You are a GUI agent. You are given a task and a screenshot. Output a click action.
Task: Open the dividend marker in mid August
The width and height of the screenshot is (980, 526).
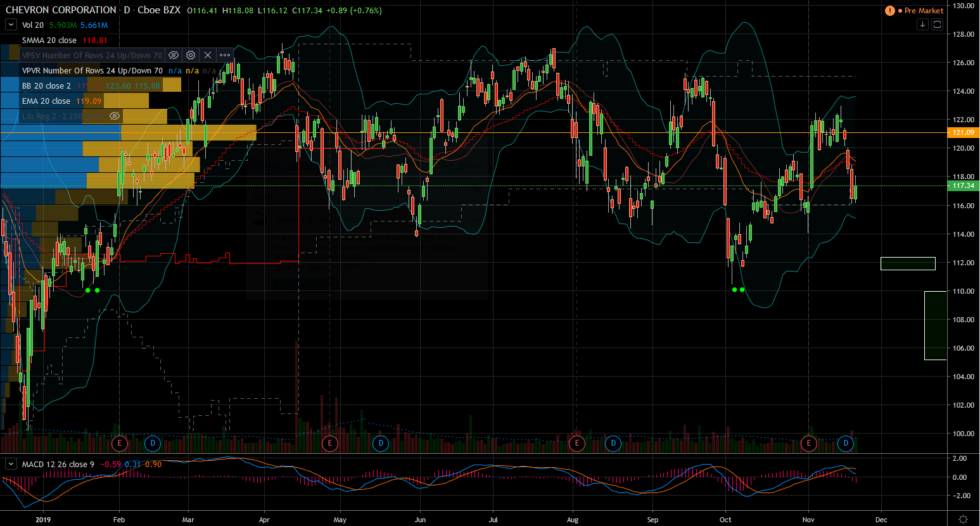(613, 443)
